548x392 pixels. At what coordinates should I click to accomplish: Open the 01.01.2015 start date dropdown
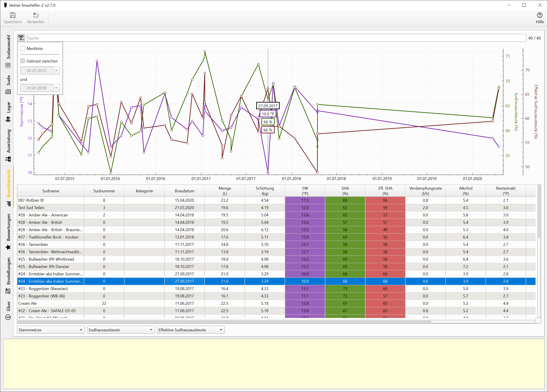[x=56, y=71]
